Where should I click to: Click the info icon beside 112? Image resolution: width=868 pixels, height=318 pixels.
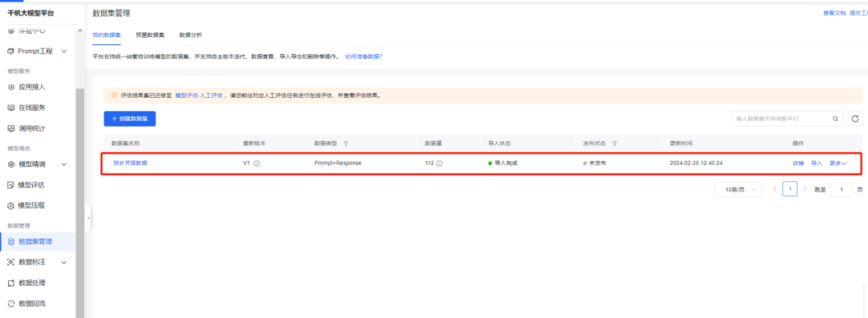click(x=440, y=164)
